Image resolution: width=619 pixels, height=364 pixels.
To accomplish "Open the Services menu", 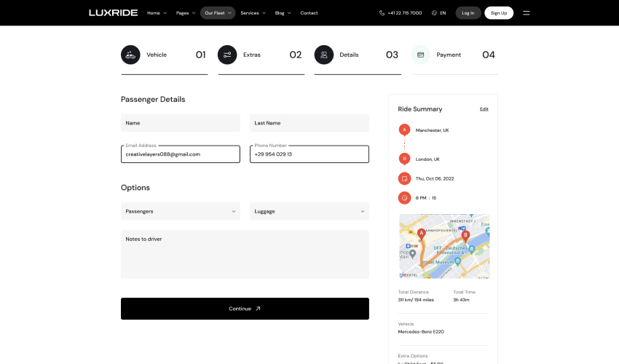I will 253,12.
